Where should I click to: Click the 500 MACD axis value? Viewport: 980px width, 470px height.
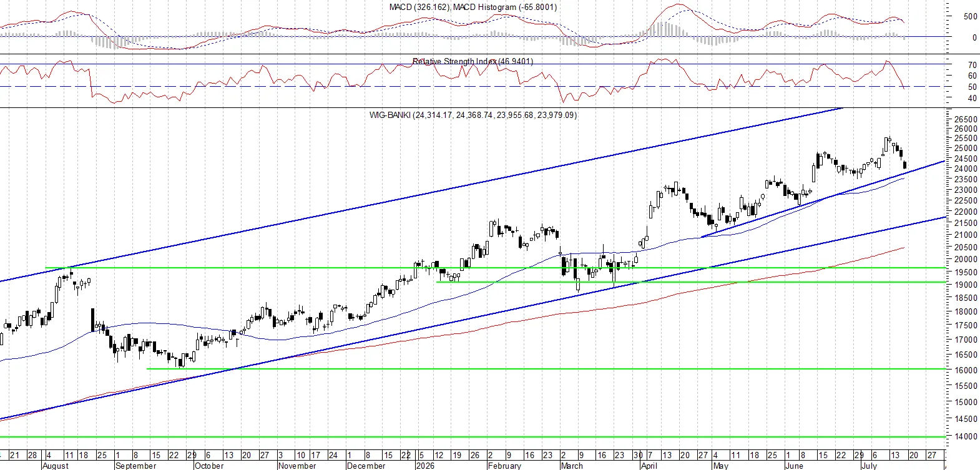(970, 17)
